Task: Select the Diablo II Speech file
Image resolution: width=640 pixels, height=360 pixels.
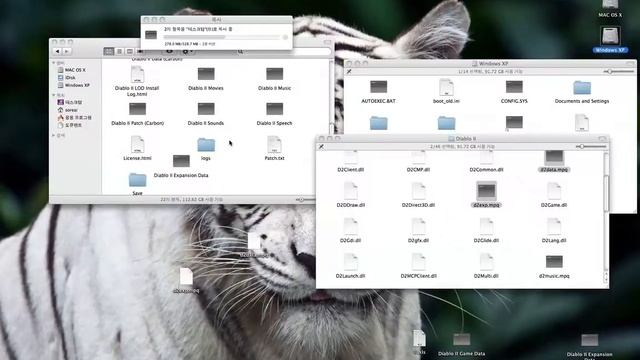Action: tap(274, 114)
